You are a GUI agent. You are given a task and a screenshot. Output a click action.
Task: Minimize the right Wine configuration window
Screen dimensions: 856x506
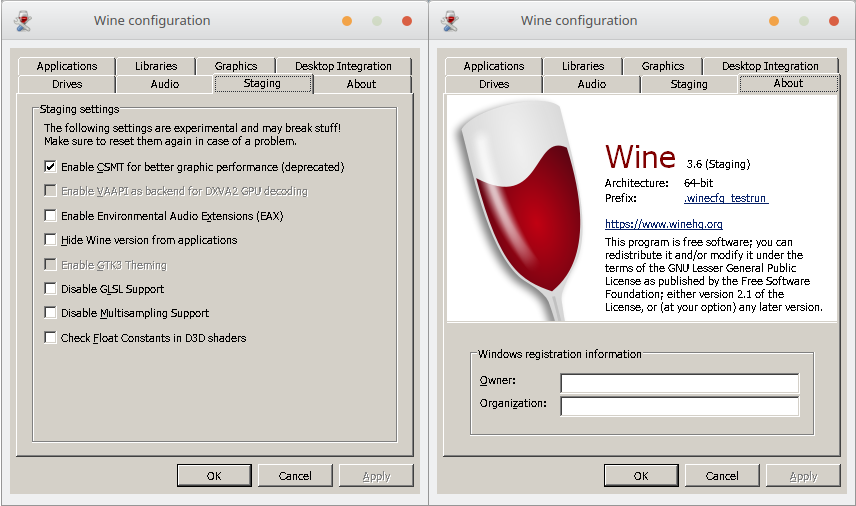pos(774,21)
